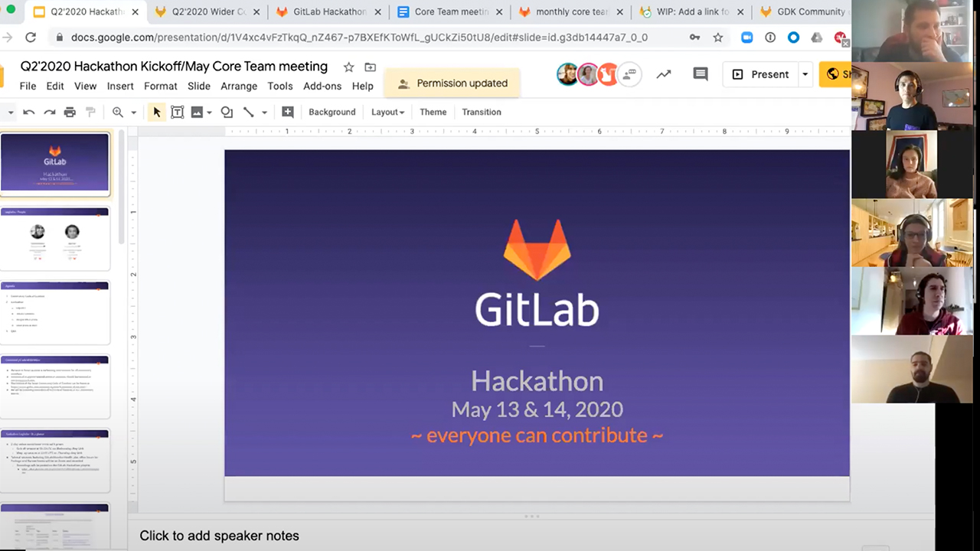Click the Paint format roller icon
980x551 pixels.
90,112
